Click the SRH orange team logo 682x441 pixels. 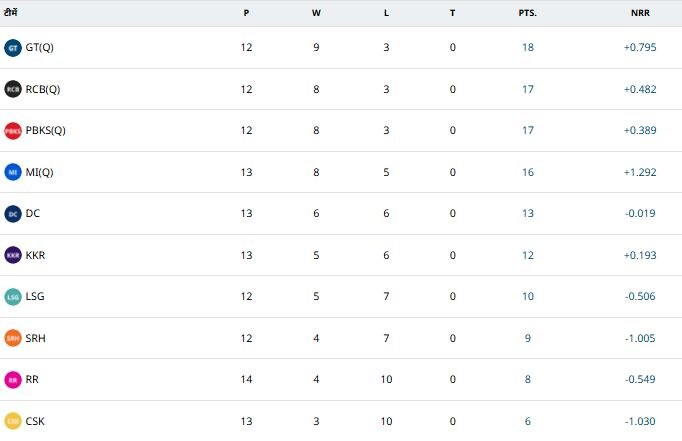coord(13,338)
